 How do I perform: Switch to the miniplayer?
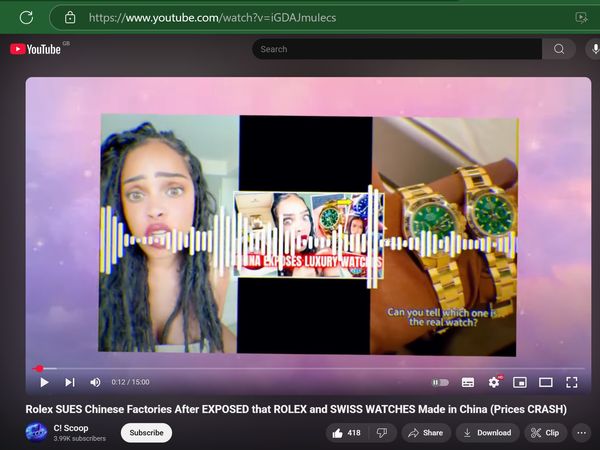pyautogui.click(x=520, y=382)
